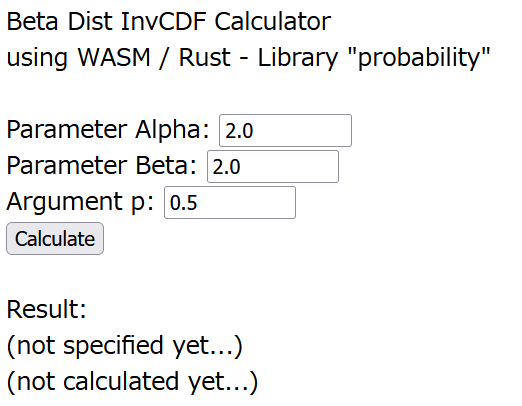Click the "Beta Dist InvCDF Calculator" title

(x=169, y=22)
